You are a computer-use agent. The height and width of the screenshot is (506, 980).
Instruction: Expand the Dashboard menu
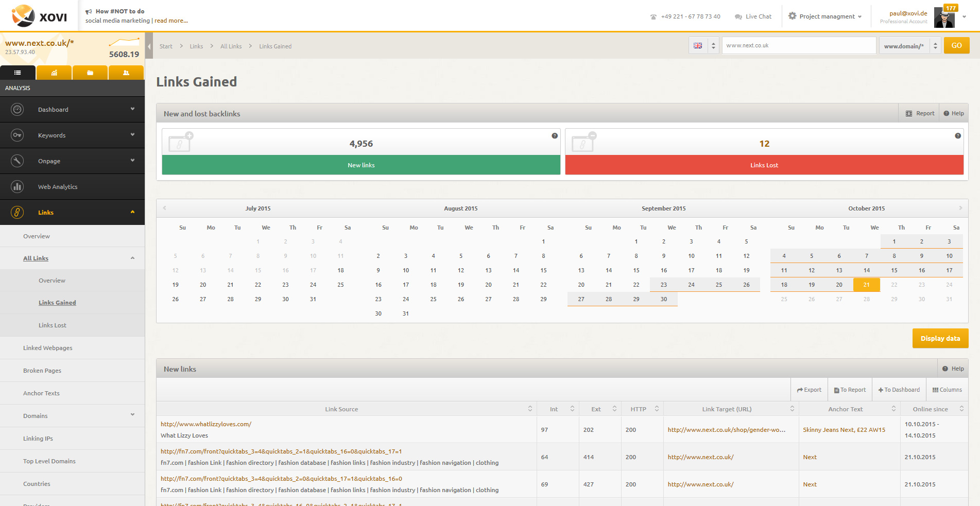click(132, 109)
